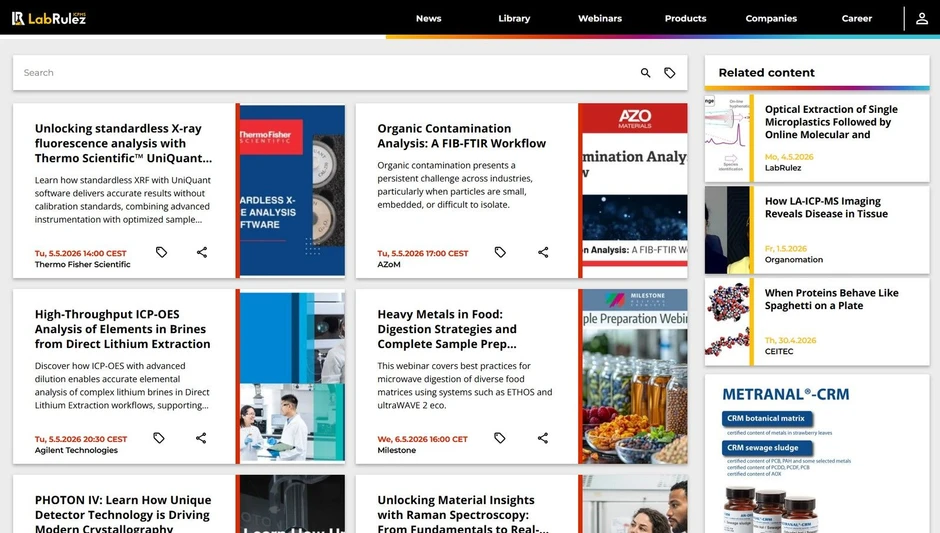
Task: Share the FIB-FTIR Workflow webinar
Action: tap(543, 252)
